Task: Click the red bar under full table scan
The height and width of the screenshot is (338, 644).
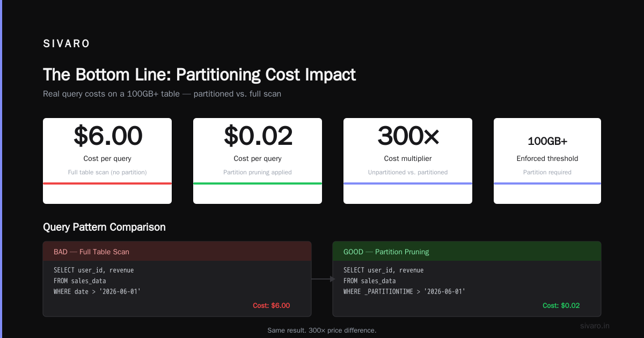Action: coord(107,183)
